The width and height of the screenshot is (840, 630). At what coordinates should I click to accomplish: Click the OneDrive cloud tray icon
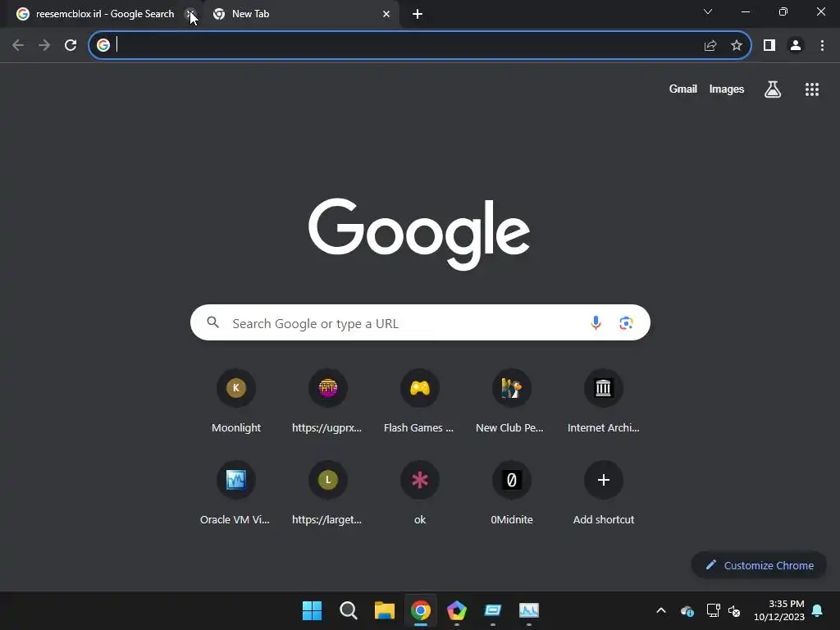[687, 610]
